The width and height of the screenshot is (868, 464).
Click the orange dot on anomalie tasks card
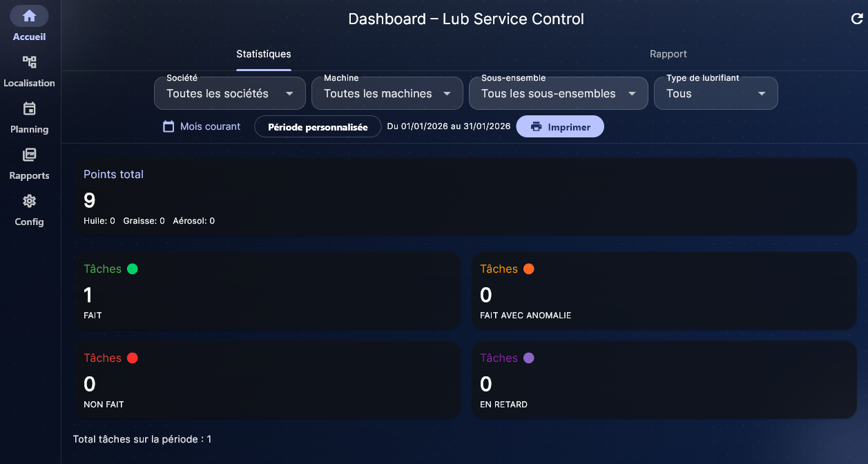(x=529, y=269)
